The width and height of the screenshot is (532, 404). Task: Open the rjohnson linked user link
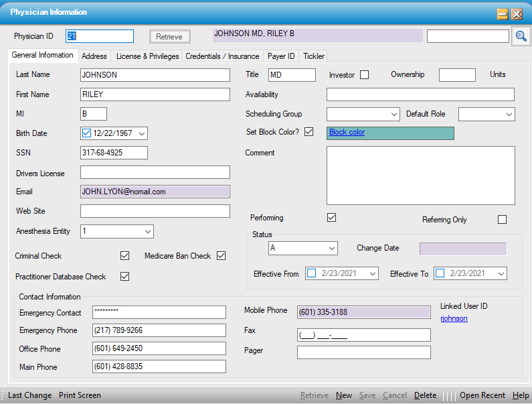click(x=454, y=318)
